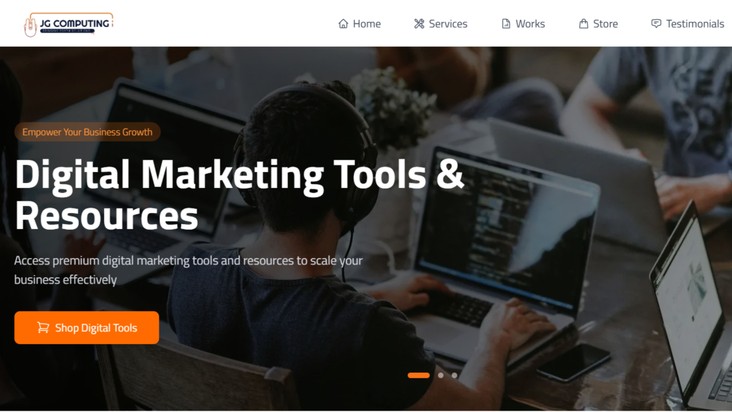This screenshot has width=732, height=412.
Task: Click the Empower Your Business Growth badge
Action: coord(87,132)
